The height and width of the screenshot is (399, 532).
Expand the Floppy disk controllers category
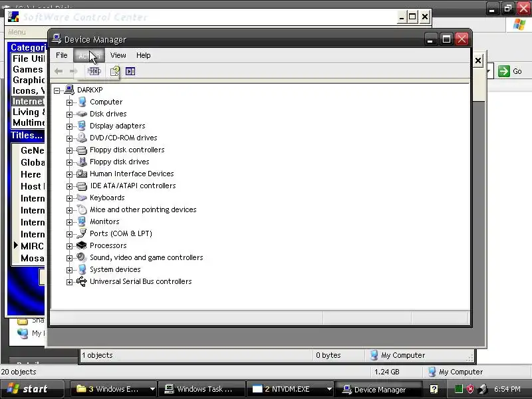click(69, 150)
